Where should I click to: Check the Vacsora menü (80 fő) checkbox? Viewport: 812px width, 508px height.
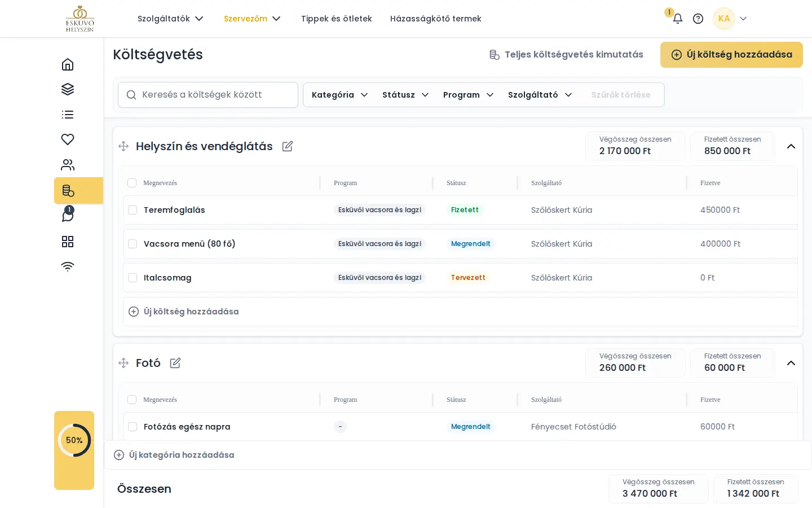[133, 244]
